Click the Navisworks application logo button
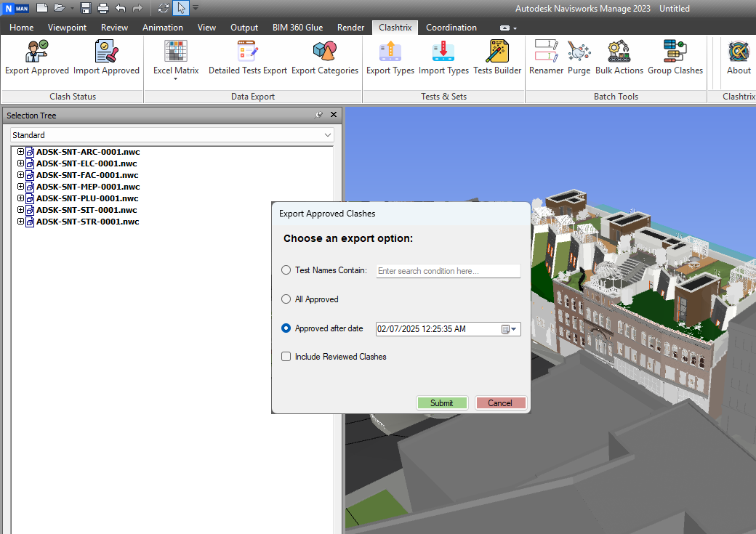The height and width of the screenshot is (534, 756). click(16, 8)
